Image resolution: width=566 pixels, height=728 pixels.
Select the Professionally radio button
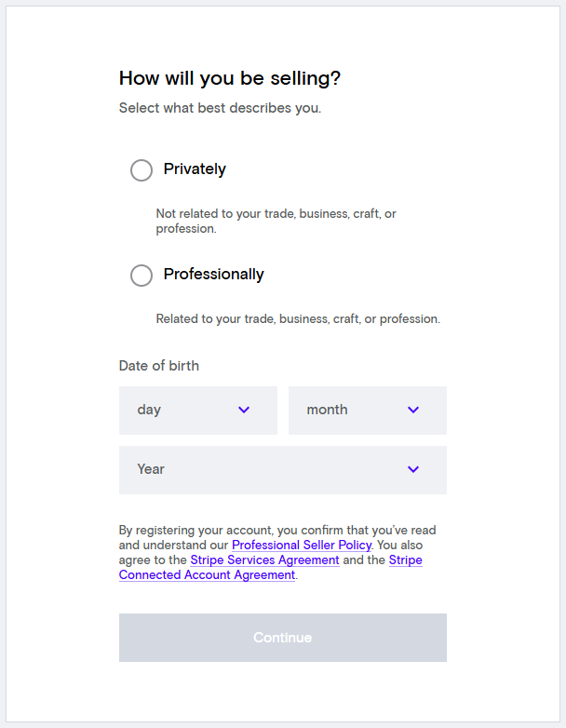click(x=141, y=275)
